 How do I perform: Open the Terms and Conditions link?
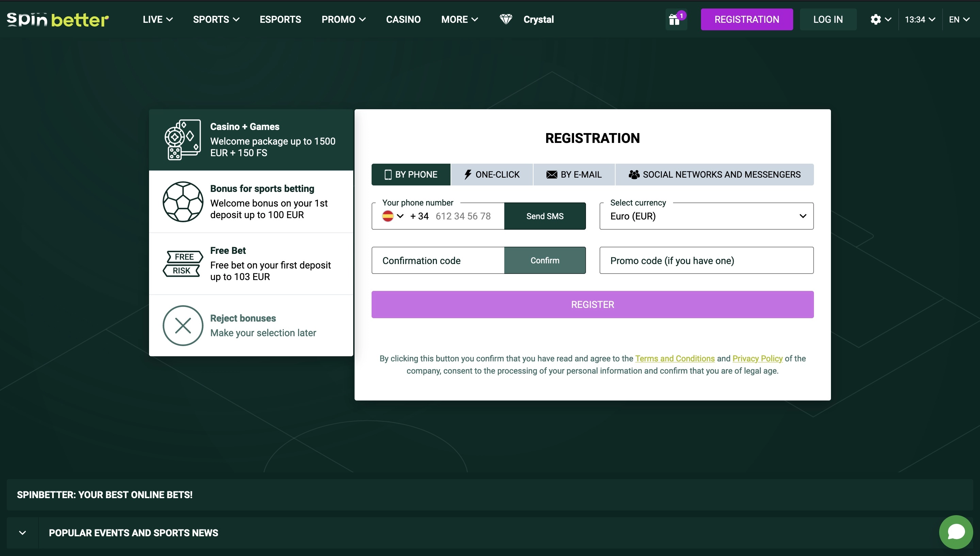[x=674, y=359]
